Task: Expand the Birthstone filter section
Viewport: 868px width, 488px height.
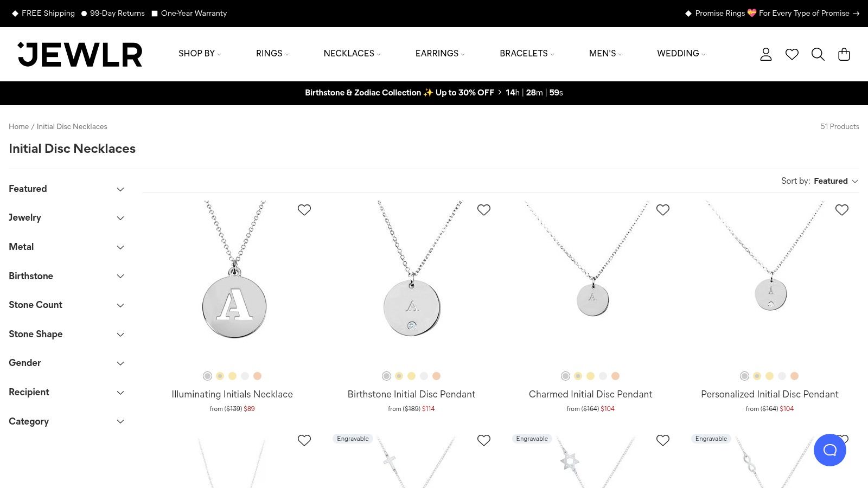Action: [67, 276]
